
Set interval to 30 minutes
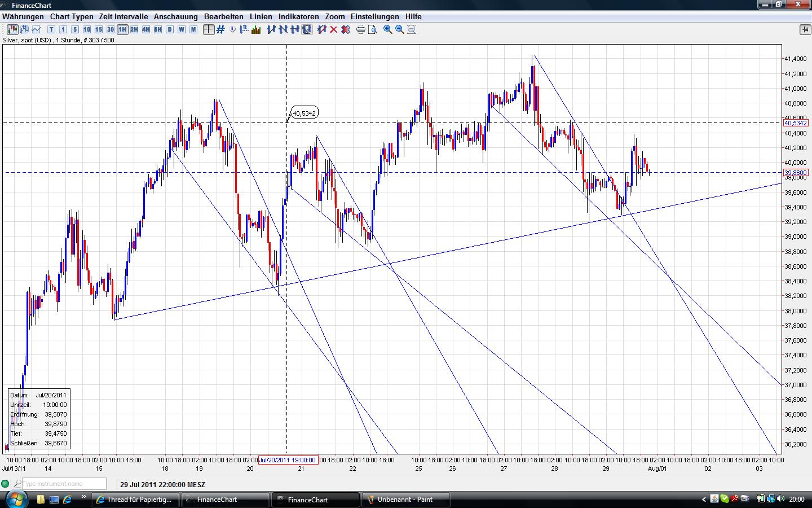[x=111, y=29]
